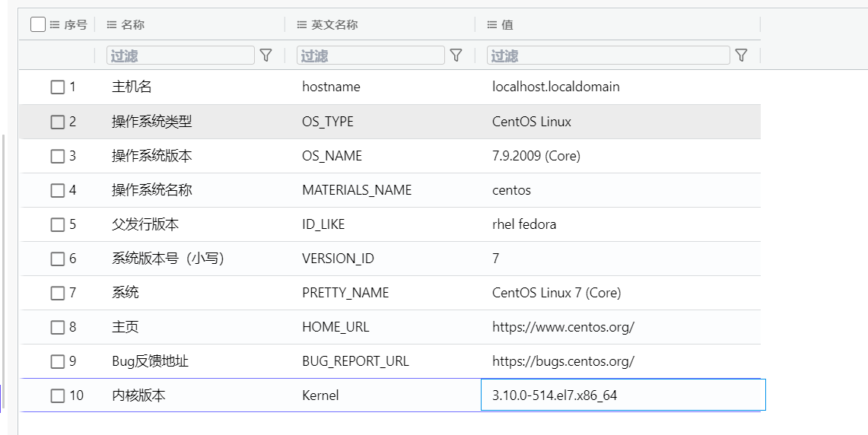Click the hostname cell
868x435 pixels.
[x=331, y=87]
